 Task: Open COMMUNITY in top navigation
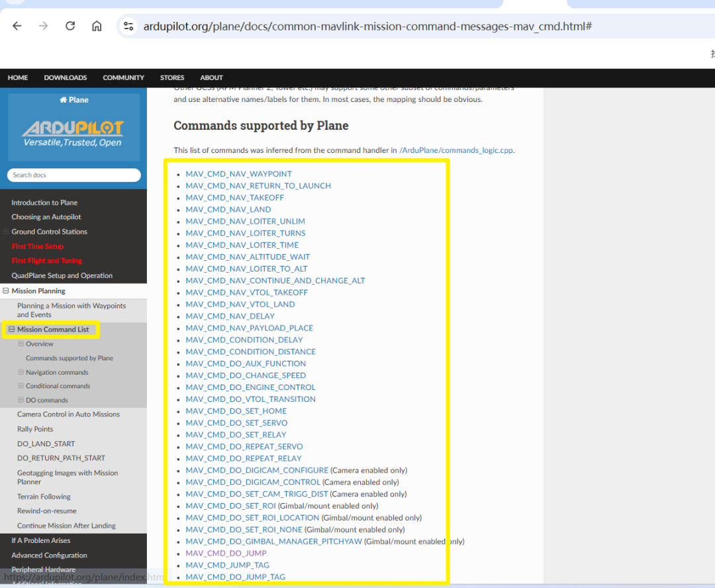click(x=123, y=77)
